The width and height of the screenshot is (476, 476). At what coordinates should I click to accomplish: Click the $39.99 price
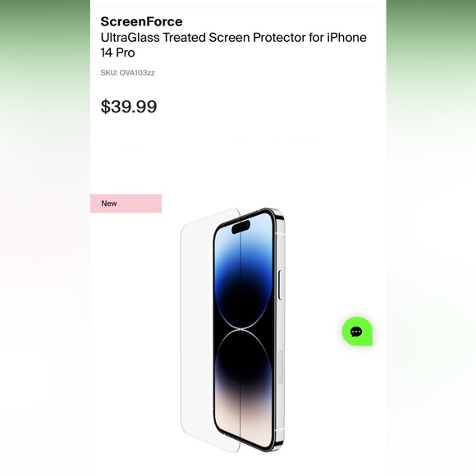[129, 107]
